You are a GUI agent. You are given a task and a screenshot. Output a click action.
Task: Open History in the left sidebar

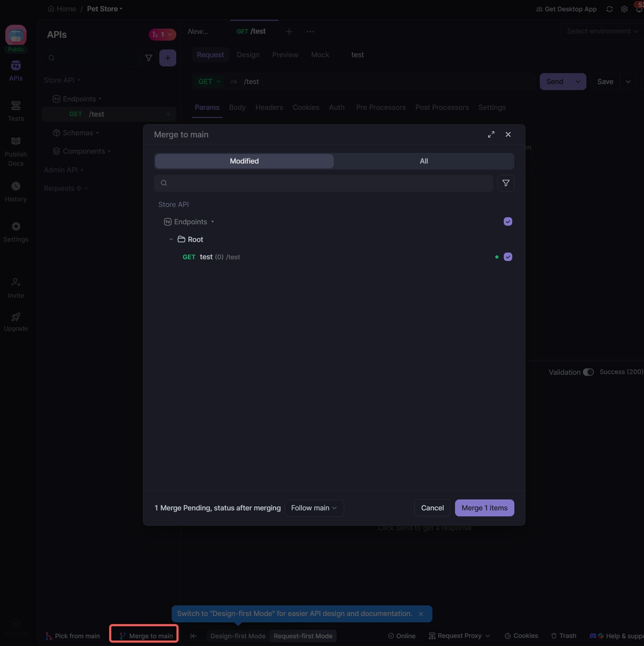click(16, 191)
